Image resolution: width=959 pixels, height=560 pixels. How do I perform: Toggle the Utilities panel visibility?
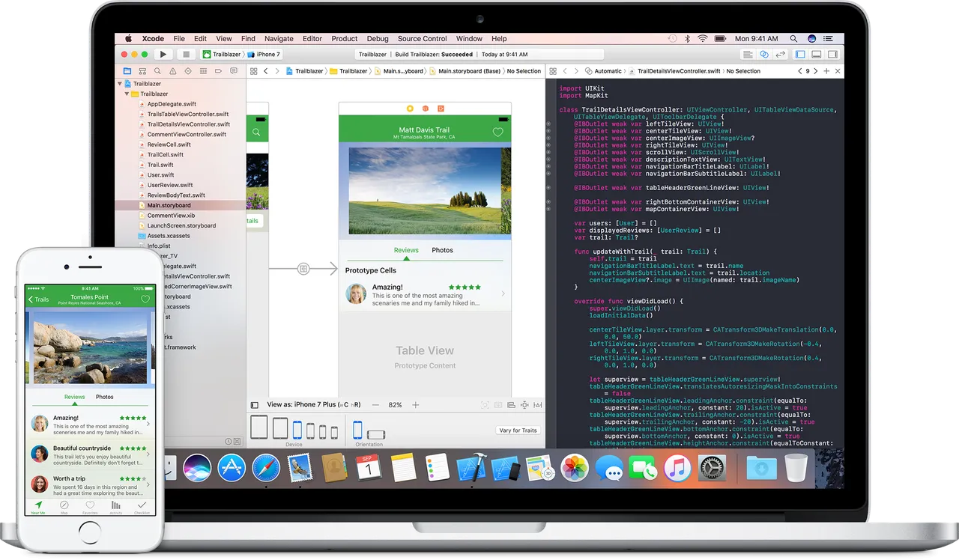[x=832, y=54]
